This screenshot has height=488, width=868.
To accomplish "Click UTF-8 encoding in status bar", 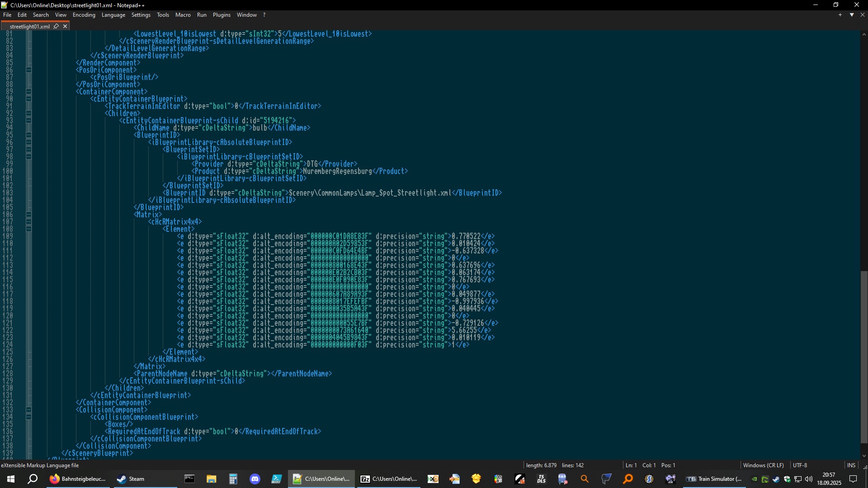I will click(800, 465).
